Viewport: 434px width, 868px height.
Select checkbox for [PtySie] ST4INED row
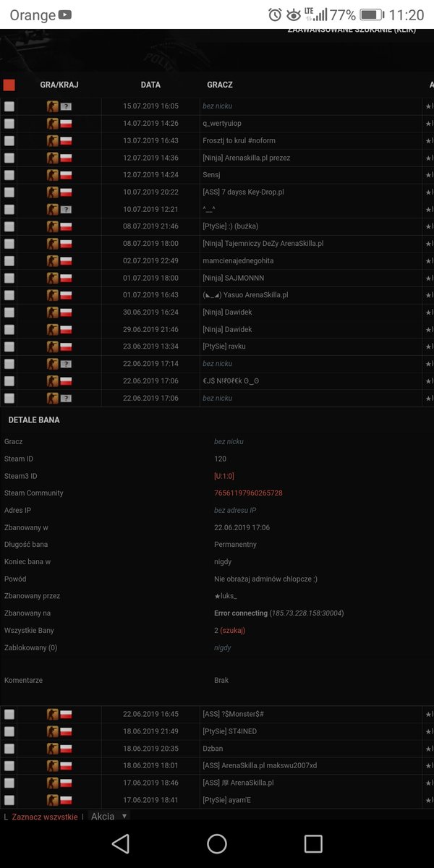coord(9,731)
